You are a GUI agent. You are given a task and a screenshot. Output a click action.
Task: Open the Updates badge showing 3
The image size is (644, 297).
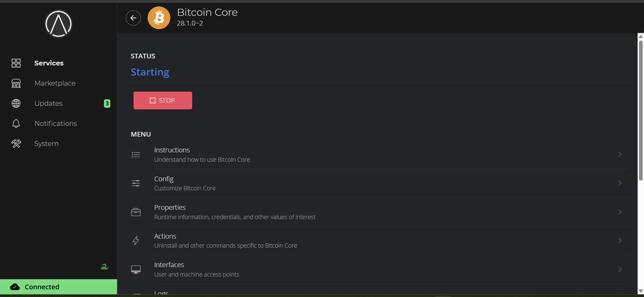[107, 103]
